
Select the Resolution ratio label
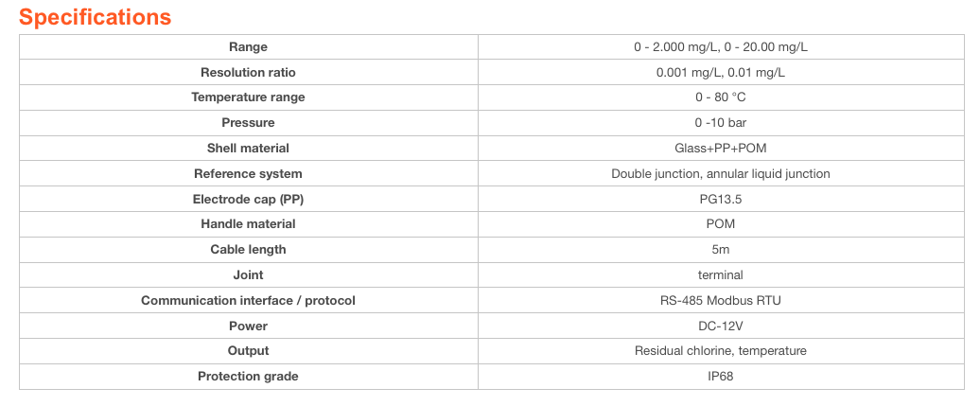[x=248, y=73]
